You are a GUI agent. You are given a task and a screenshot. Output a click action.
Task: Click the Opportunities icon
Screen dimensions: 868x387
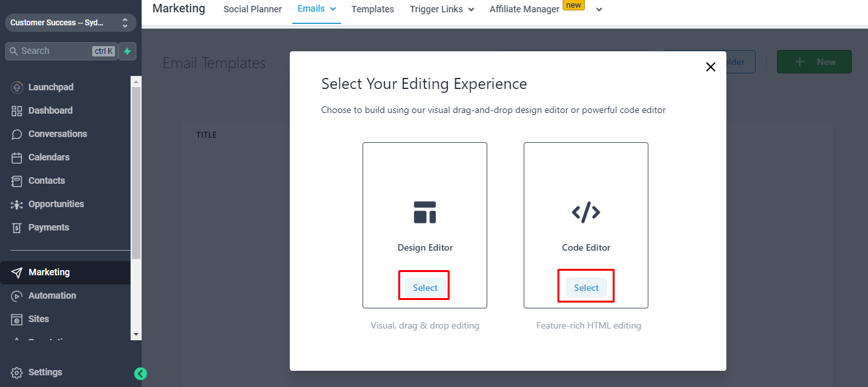(x=17, y=204)
